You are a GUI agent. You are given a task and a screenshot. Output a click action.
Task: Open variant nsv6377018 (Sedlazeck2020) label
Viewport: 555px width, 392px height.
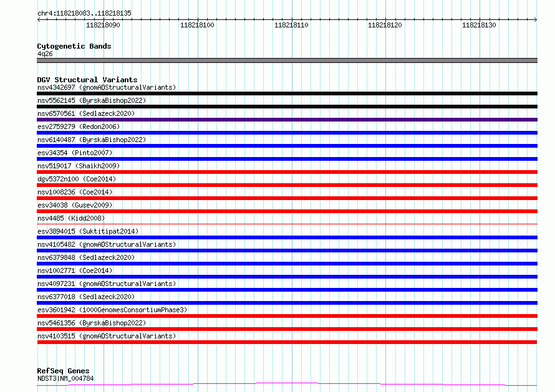86,297
